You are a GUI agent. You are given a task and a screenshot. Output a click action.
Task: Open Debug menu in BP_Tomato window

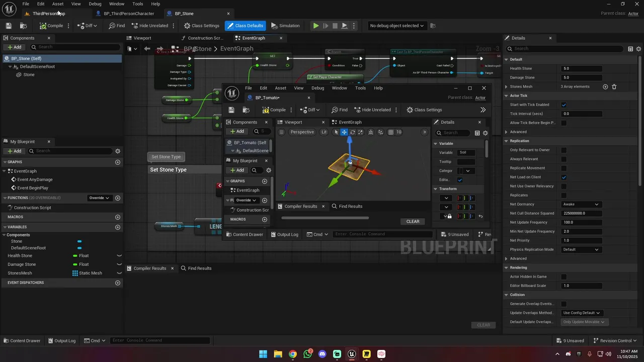[318, 88]
